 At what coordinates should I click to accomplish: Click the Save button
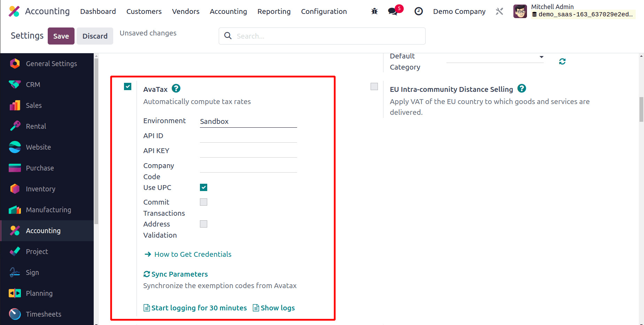(x=61, y=36)
